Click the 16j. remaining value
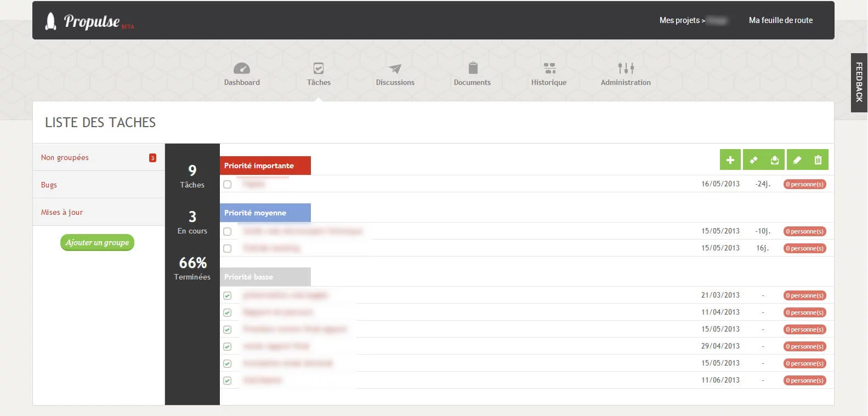Viewport: 868px width, 416px height. coord(763,248)
